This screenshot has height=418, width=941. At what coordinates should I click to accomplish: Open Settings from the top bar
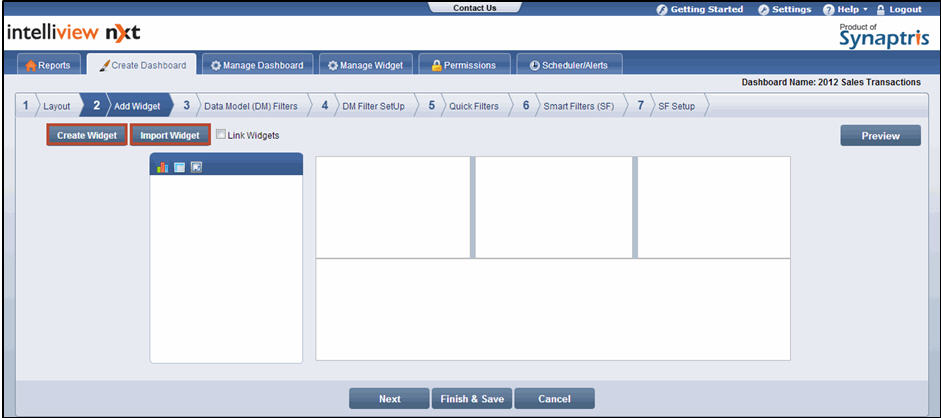pos(784,10)
